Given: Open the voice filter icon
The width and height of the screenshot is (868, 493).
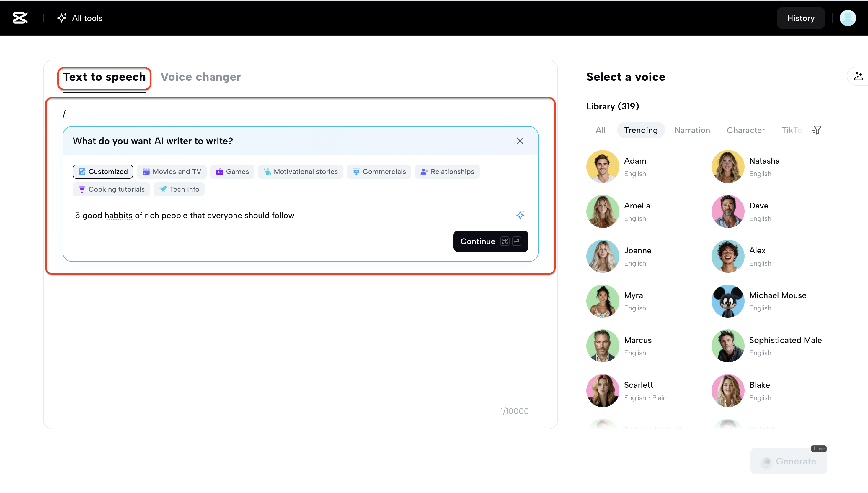Looking at the screenshot, I should tap(817, 130).
